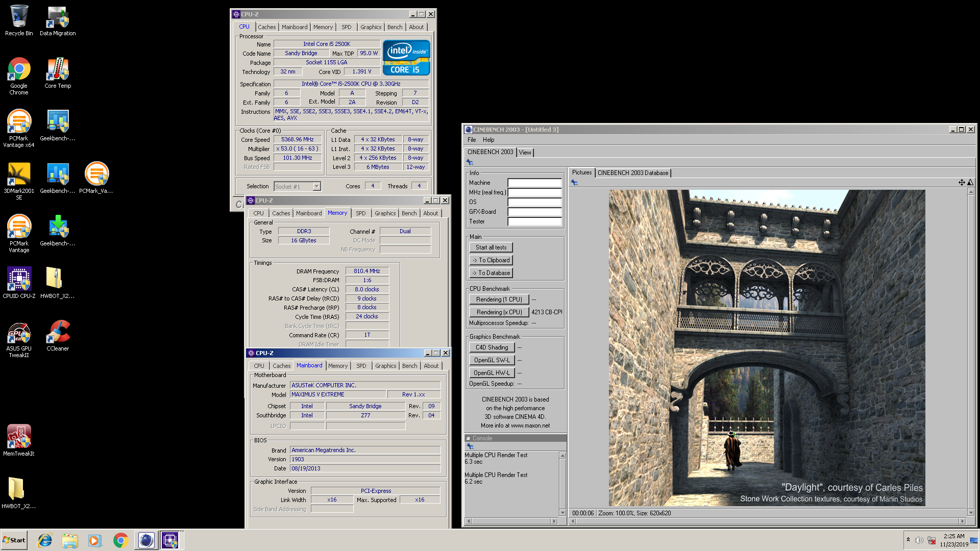Click the picture viewer's horizontal scroll right arrow

pyautogui.click(x=963, y=521)
